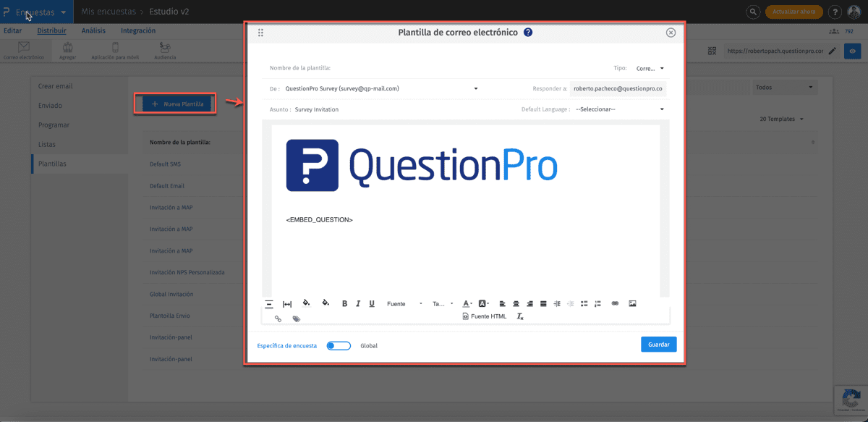
Task: Open the font color picker
Action: tap(465, 303)
